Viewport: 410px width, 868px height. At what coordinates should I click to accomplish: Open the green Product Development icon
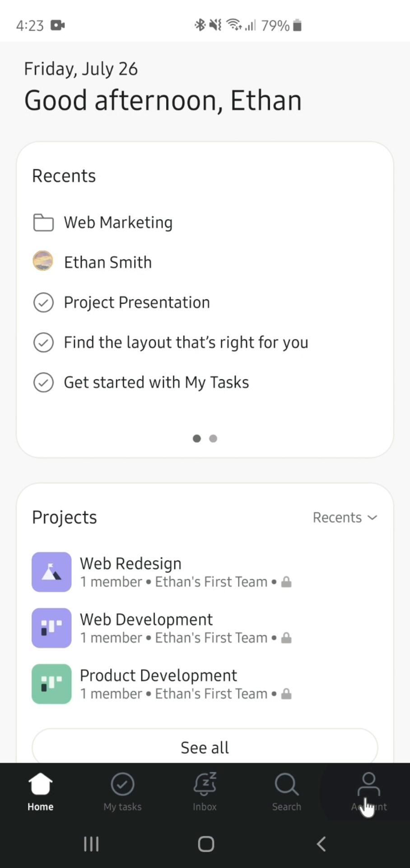tap(51, 684)
